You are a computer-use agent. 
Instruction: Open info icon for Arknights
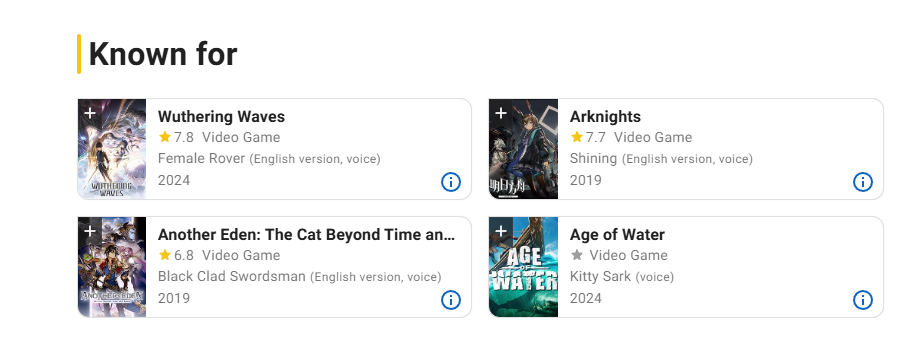[x=862, y=182]
